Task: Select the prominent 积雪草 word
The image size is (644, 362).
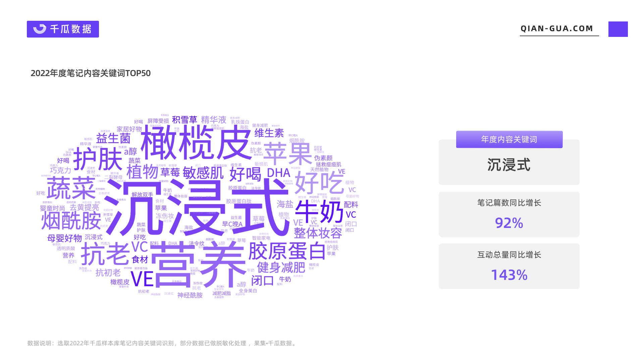Action: 184,120
